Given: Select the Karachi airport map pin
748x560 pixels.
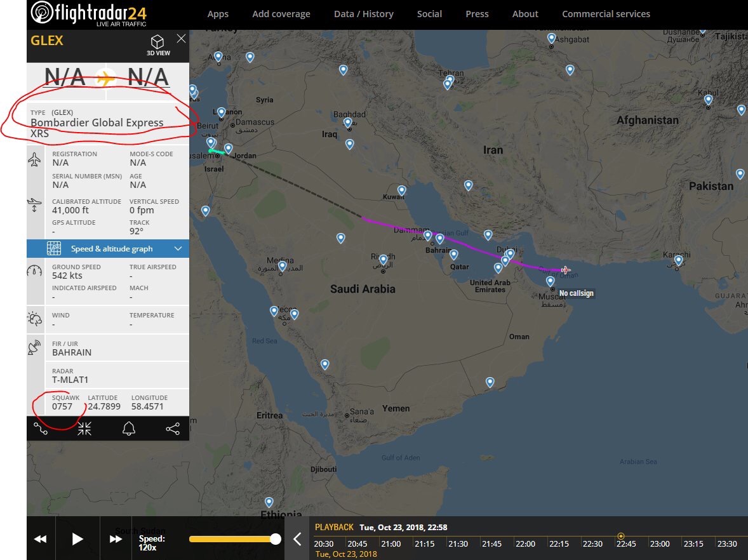Looking at the screenshot, I should click(678, 260).
